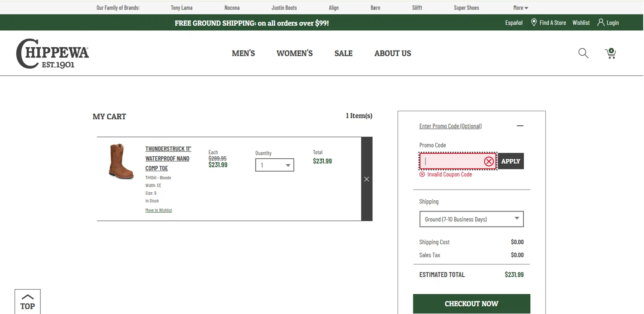Click the free ground shipping banner text
This screenshot has width=644, height=314.
point(252,23)
